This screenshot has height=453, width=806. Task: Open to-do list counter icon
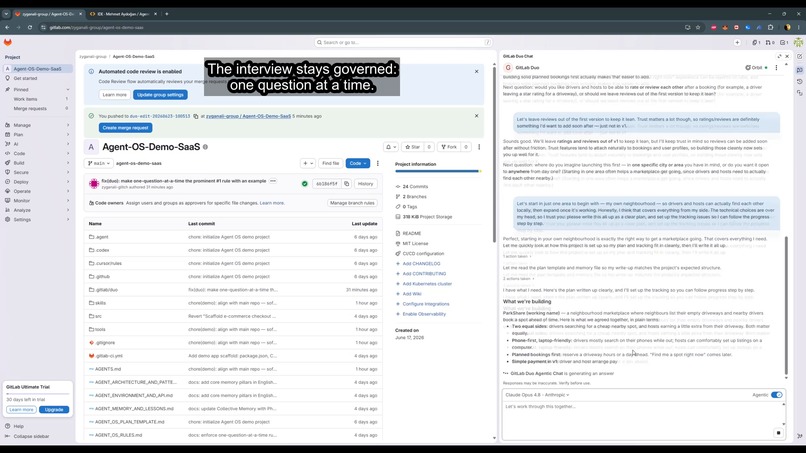pos(784,43)
